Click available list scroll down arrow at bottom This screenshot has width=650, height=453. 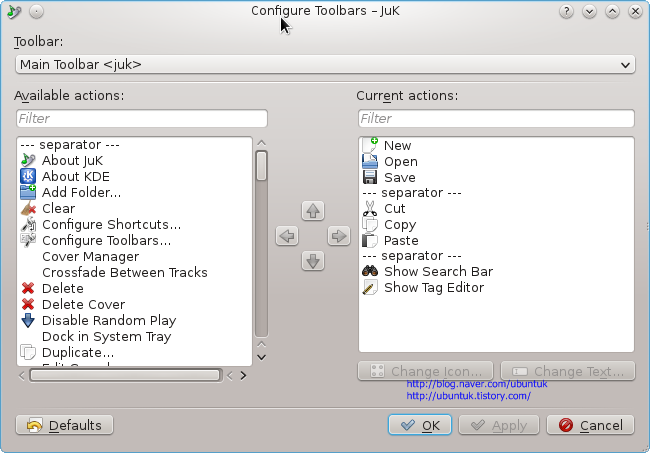(x=261, y=357)
